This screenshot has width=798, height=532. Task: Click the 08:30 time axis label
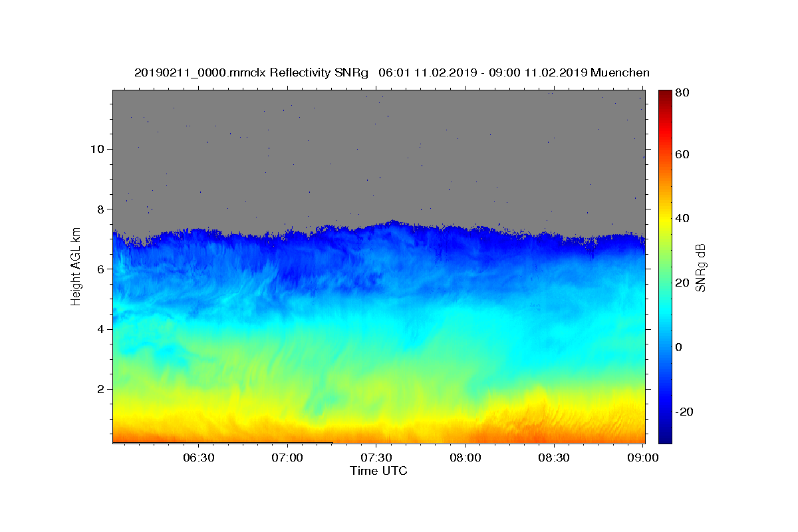tap(554, 458)
